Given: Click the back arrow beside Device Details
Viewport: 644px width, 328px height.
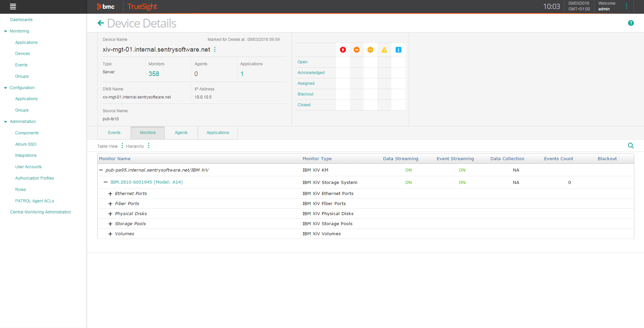Looking at the screenshot, I should pyautogui.click(x=101, y=23).
